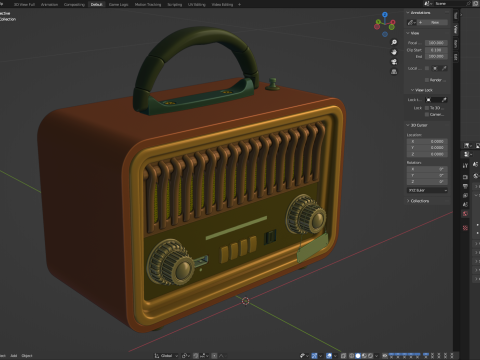Enable the Local Camera checkbox

point(427,68)
